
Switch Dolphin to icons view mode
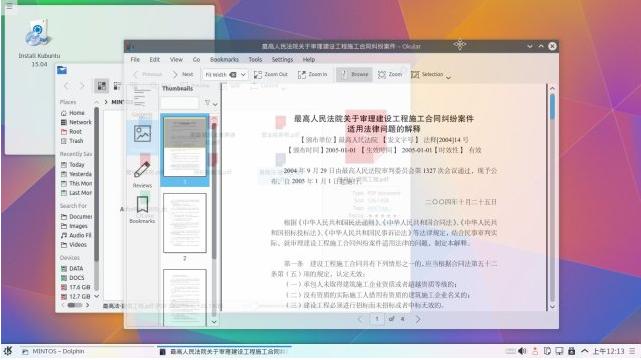click(101, 86)
